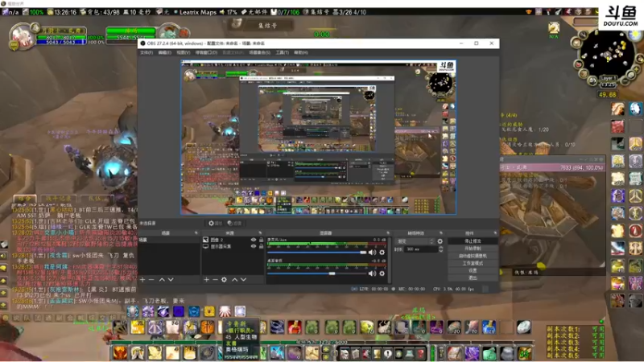
Task: Open the 帮助(H) menu
Action: click(x=300, y=52)
